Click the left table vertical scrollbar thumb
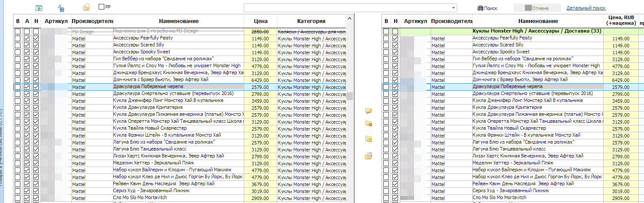Image resolution: width=644 pixels, height=203 pixels. (x=349, y=96)
